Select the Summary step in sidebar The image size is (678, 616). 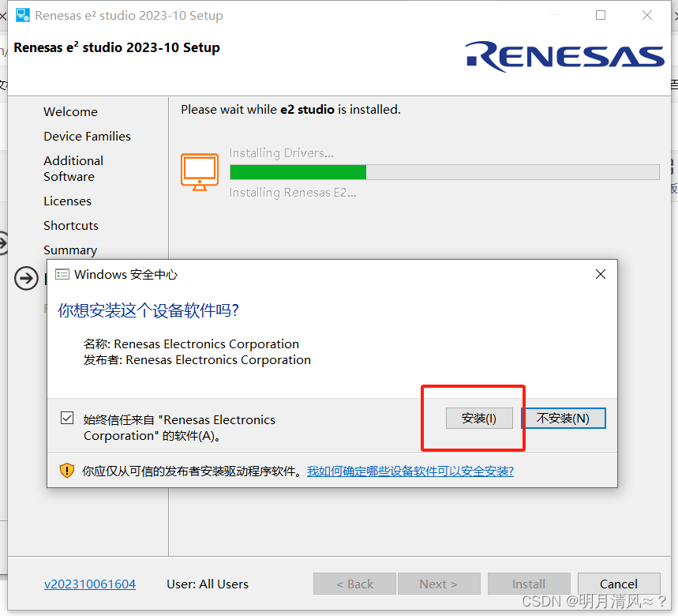point(70,250)
